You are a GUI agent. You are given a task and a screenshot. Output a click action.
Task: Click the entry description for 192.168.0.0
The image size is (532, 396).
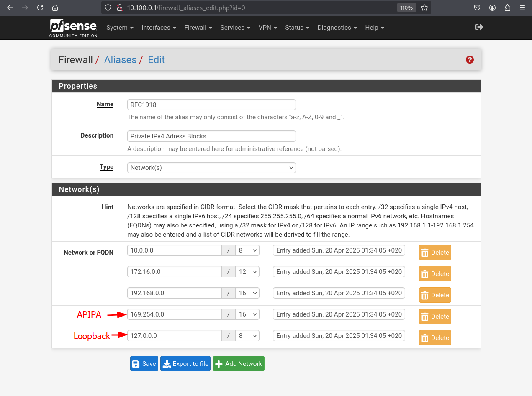point(339,293)
